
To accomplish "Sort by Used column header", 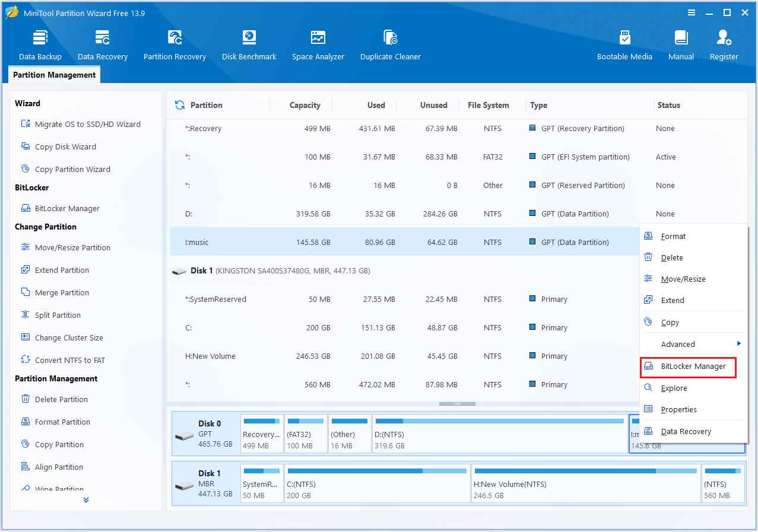I will pos(376,105).
